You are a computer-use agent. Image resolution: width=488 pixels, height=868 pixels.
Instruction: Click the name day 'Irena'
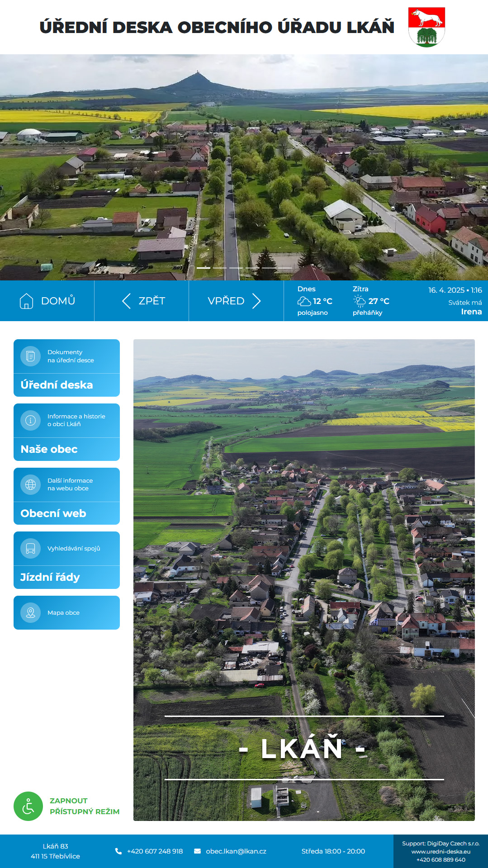[x=471, y=312]
